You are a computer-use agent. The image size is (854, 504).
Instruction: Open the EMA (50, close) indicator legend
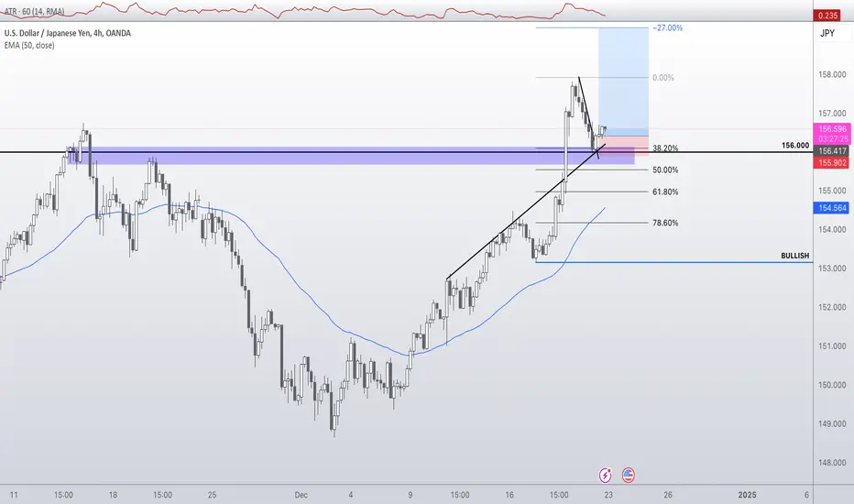point(29,45)
